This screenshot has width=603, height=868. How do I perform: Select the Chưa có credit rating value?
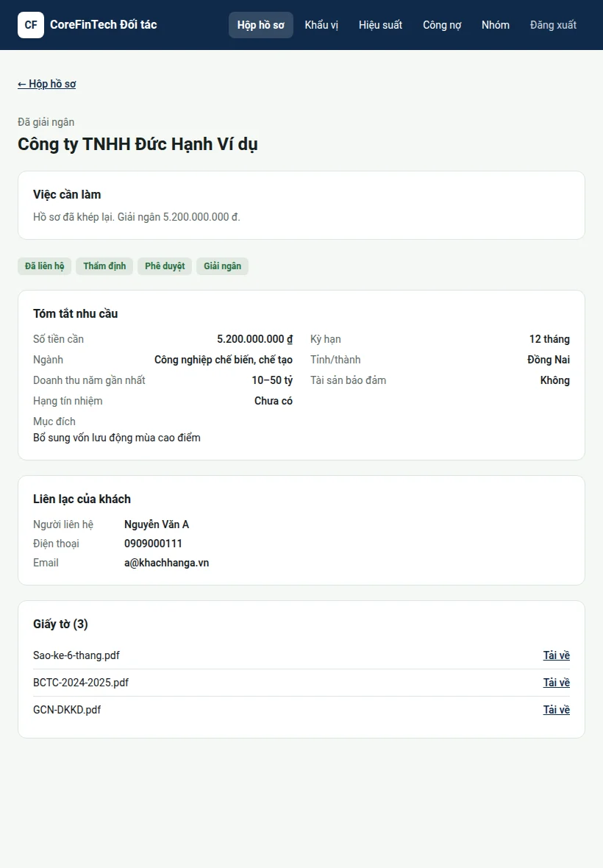274,401
